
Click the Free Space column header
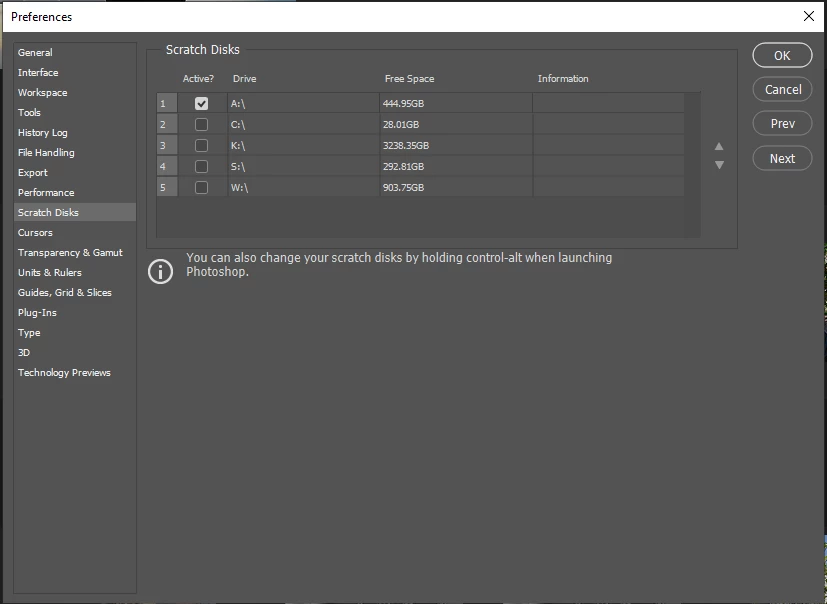409,79
